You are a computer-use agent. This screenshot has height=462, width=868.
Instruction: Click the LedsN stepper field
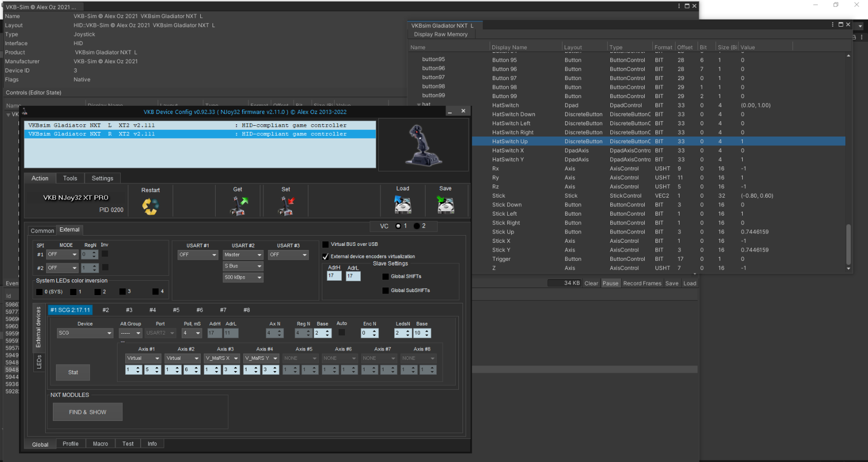[x=402, y=333]
